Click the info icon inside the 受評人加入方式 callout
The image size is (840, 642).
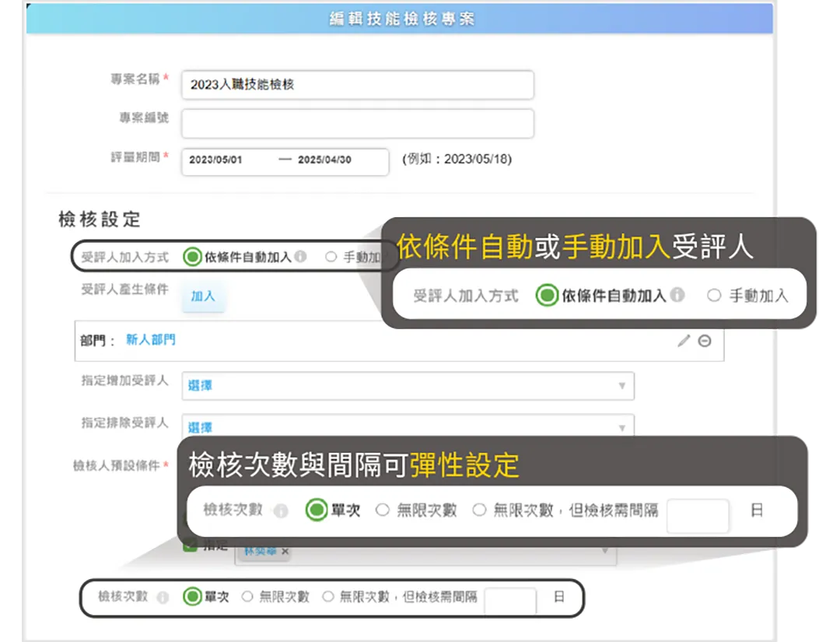coord(677,294)
